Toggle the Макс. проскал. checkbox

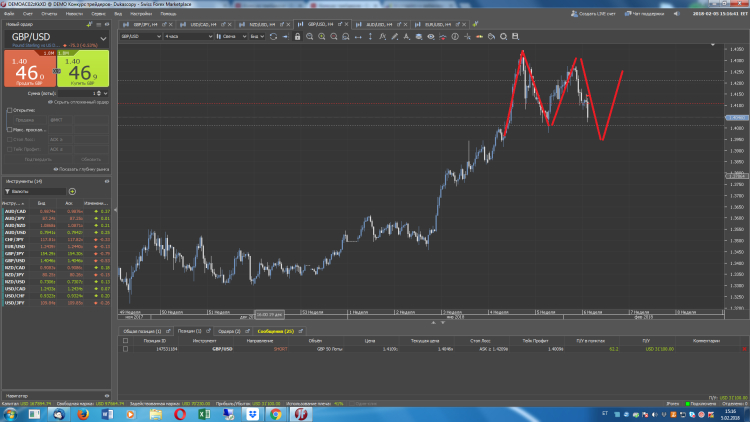10,130
